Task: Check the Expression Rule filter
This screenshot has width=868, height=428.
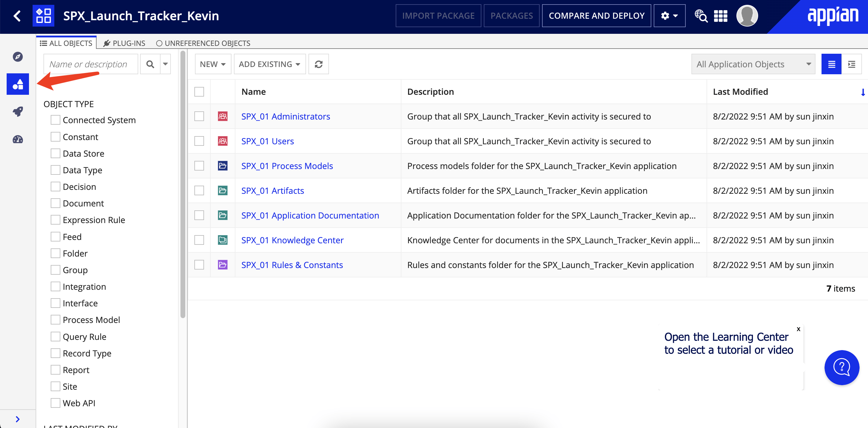Action: (x=55, y=220)
